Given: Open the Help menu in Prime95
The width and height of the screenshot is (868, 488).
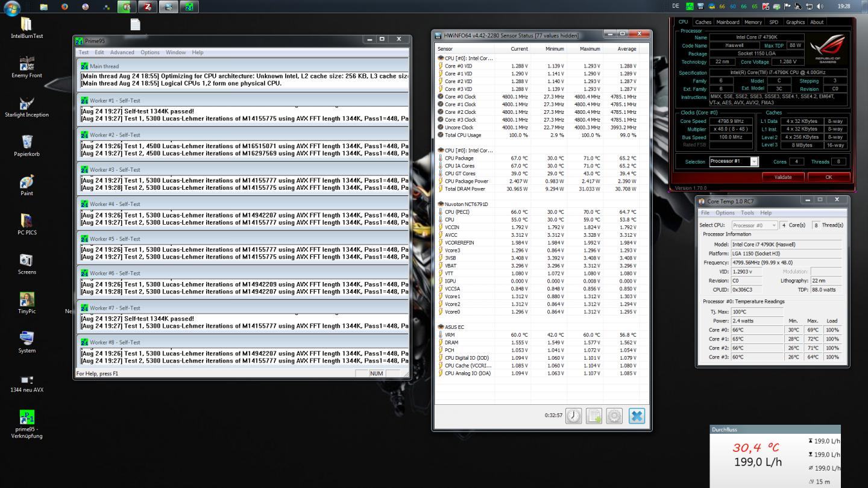Looking at the screenshot, I should [x=198, y=52].
